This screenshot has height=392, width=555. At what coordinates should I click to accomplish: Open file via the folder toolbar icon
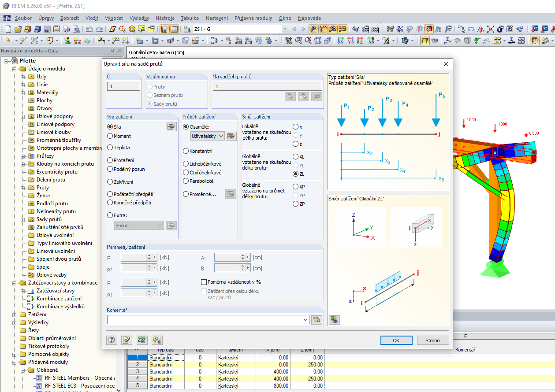[18, 29]
